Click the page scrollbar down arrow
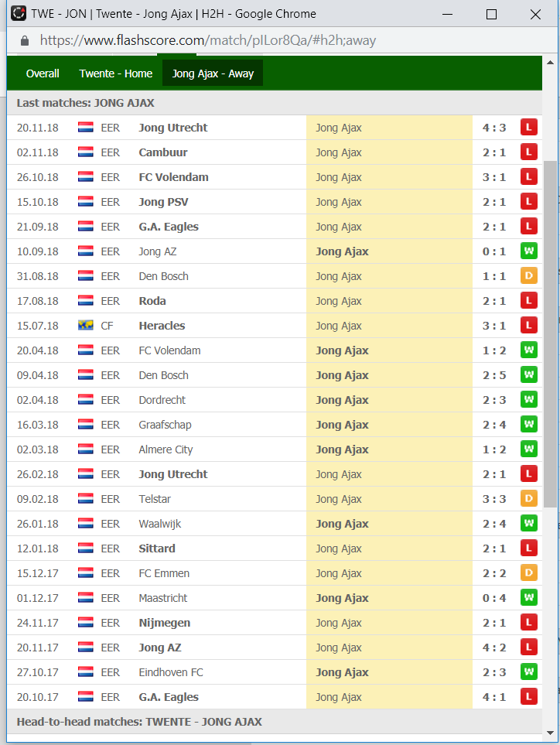The height and width of the screenshot is (745, 560). (550, 733)
